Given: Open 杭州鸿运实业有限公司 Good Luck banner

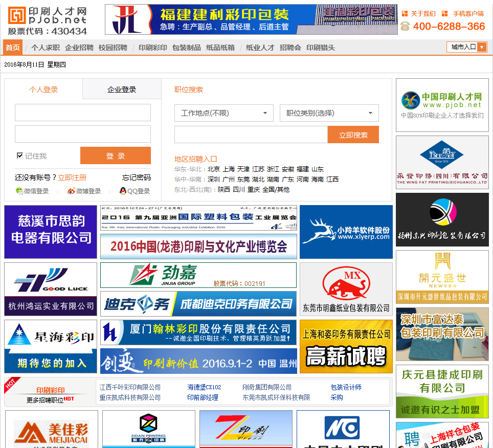Looking at the screenshot, I should coord(51,289).
